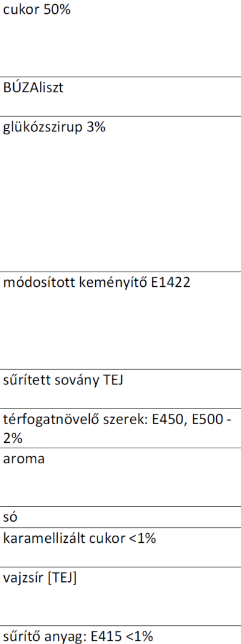
Task: Select the word 'vajzsír'
Action: tap(22, 578)
